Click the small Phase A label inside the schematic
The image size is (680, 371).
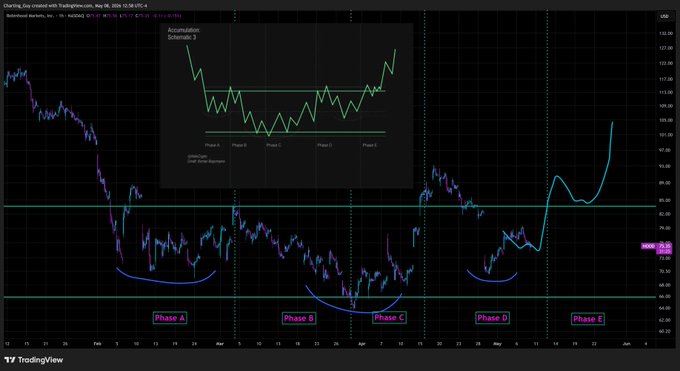coord(212,145)
